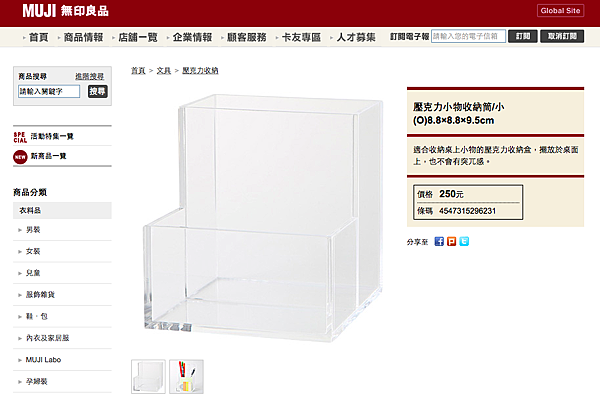Viewport: 600px width, 405px height.
Task: Select the thumbnail with colored pens
Action: [x=186, y=376]
